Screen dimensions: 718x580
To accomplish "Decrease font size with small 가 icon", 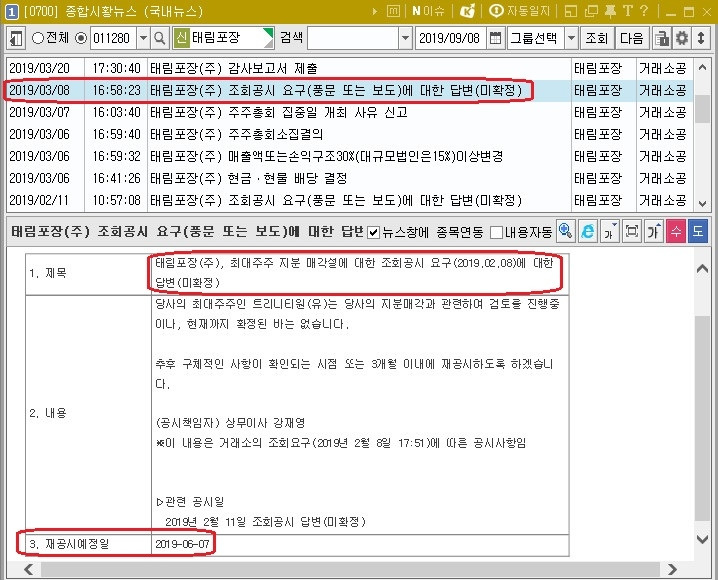I will coord(609,231).
